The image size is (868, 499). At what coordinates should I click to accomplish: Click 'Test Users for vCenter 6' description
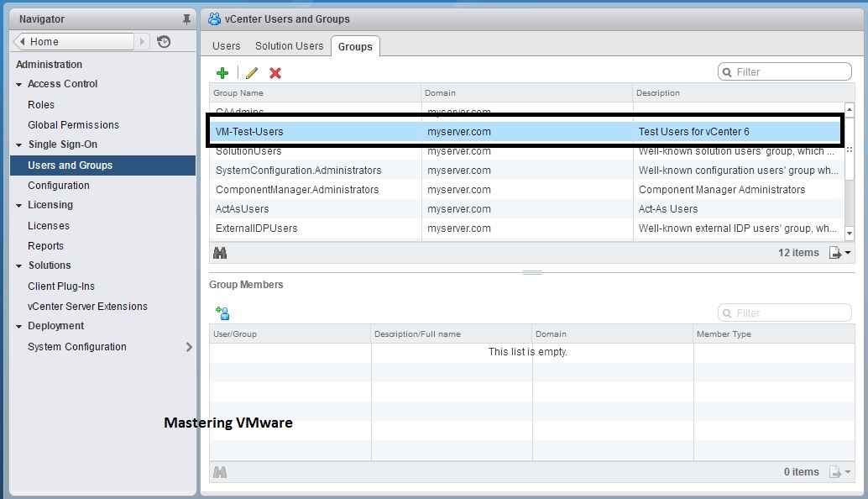(693, 132)
